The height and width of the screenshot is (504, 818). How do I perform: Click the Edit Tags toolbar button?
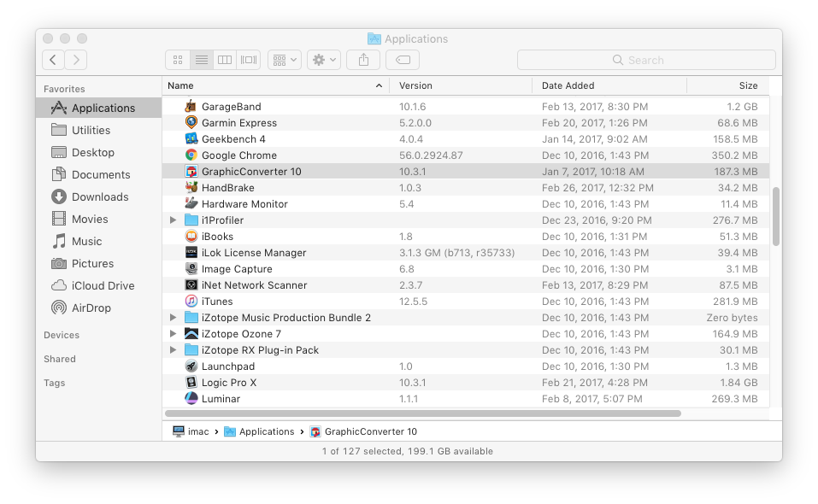click(403, 60)
